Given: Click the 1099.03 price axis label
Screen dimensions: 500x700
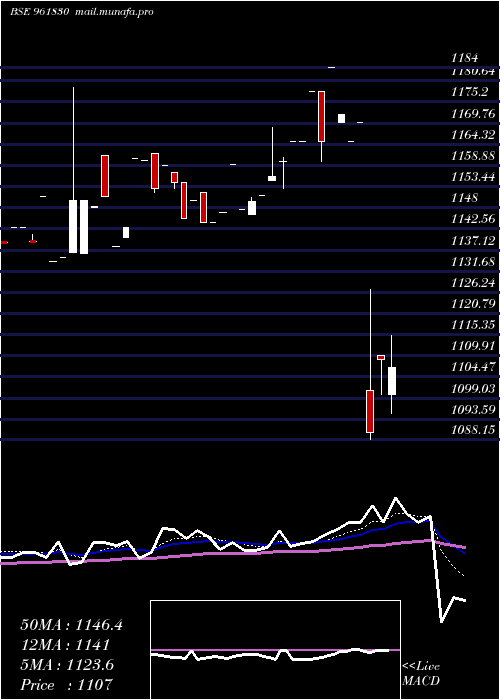Looking at the screenshot, I should 473,389.
